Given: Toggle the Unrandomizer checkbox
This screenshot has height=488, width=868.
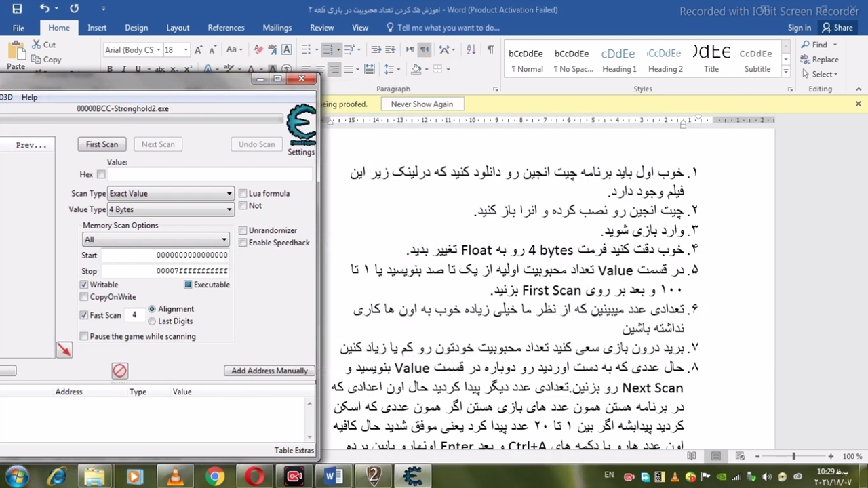Looking at the screenshot, I should coord(243,230).
